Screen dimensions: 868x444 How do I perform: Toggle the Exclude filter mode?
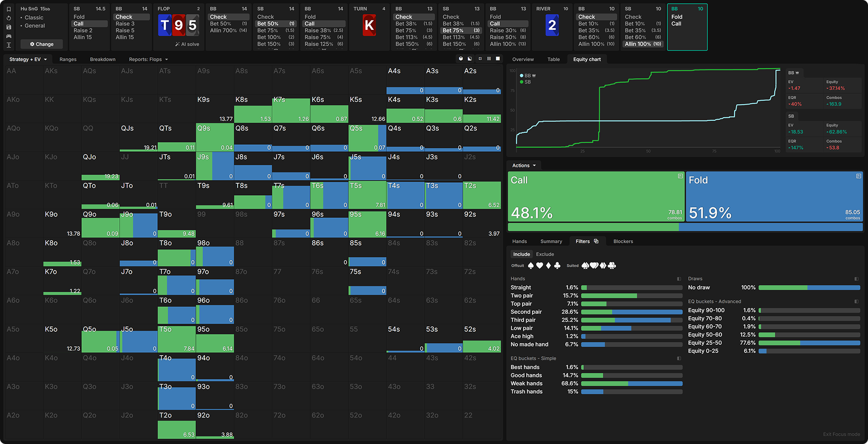point(545,254)
